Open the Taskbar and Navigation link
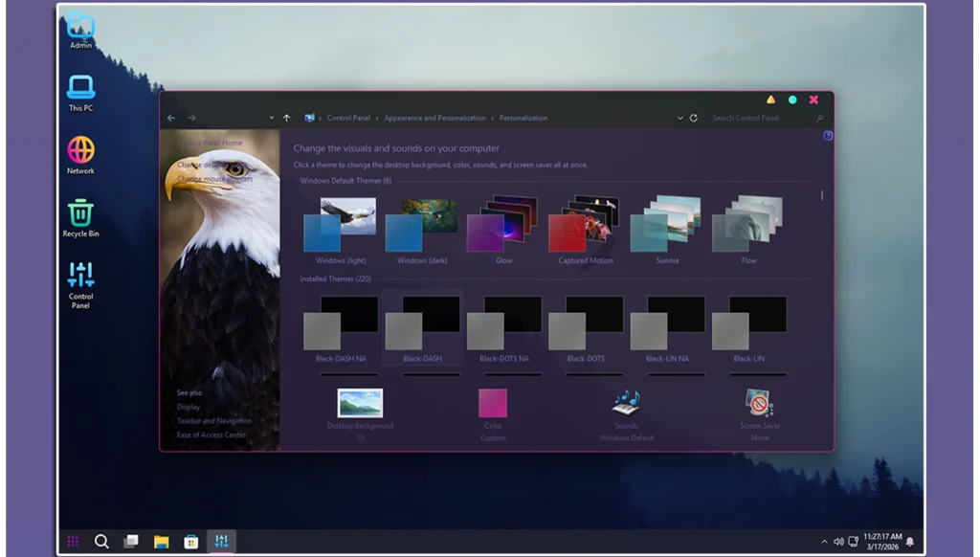The image size is (980, 557). (x=214, y=421)
